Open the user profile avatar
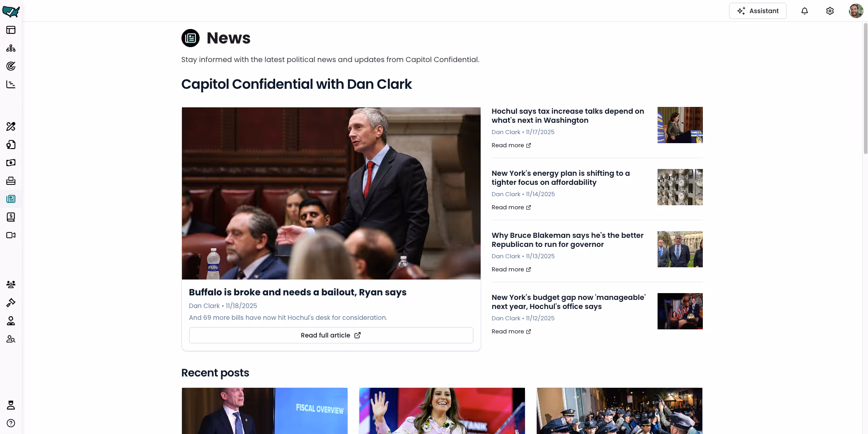868x434 pixels. click(x=856, y=11)
